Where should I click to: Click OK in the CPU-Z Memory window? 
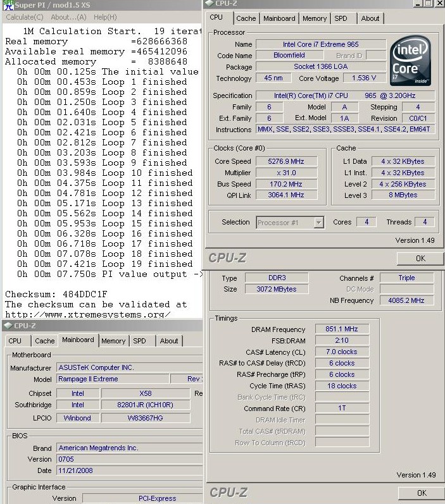[x=422, y=493]
